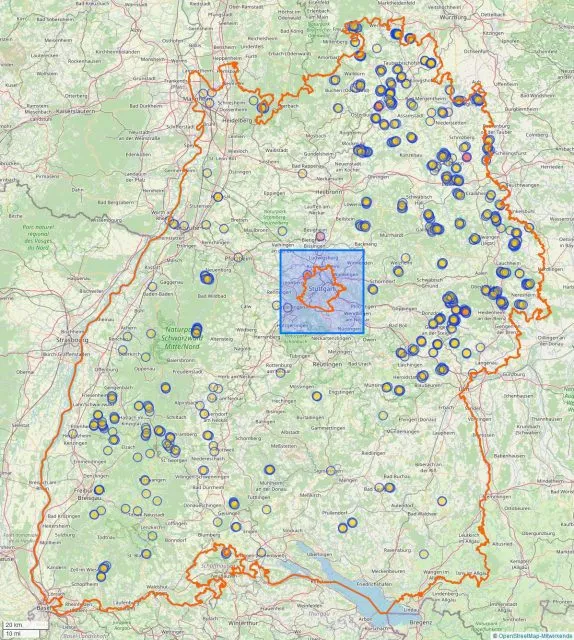Select the marker inside the Schaffhausen enclave

click(226, 553)
